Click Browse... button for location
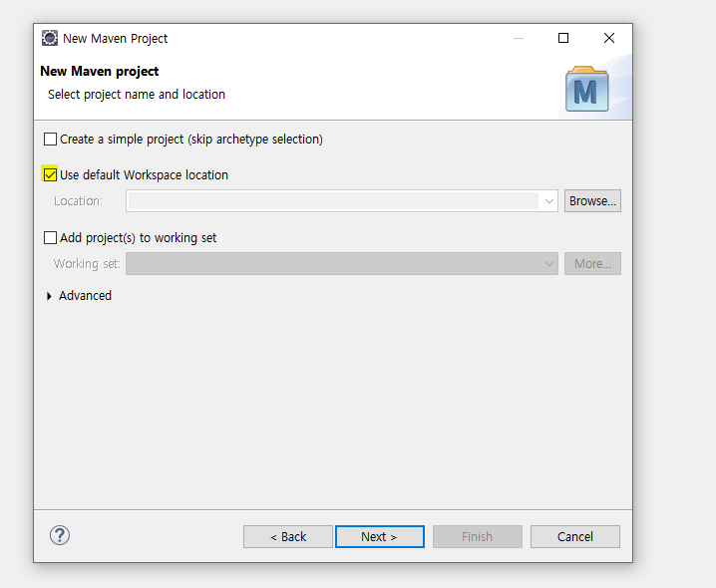This screenshot has height=588, width=716. (592, 201)
